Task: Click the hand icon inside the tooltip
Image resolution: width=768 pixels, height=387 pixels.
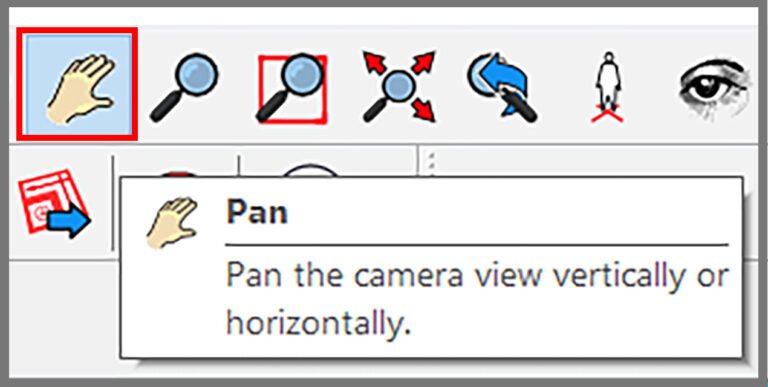Action: 172,223
